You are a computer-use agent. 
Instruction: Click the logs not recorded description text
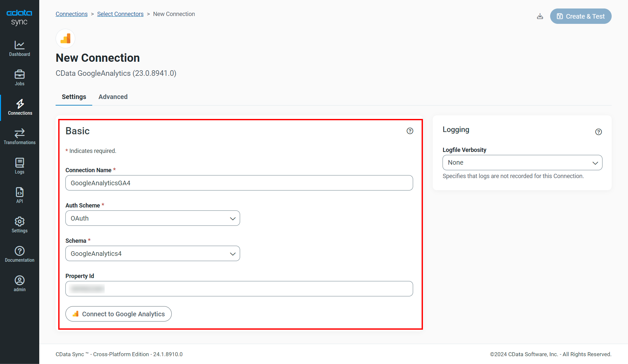click(x=513, y=176)
